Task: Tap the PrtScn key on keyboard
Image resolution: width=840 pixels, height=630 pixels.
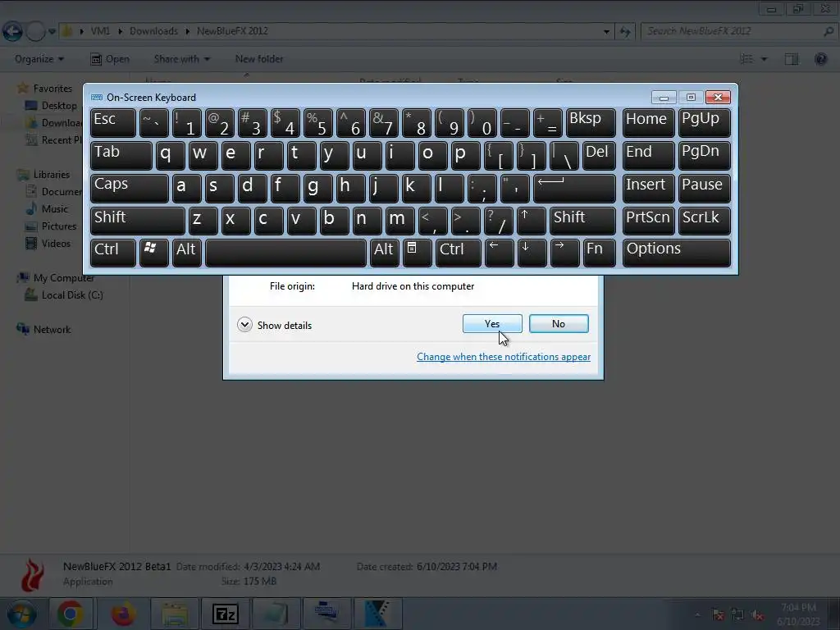Action: [648, 221]
